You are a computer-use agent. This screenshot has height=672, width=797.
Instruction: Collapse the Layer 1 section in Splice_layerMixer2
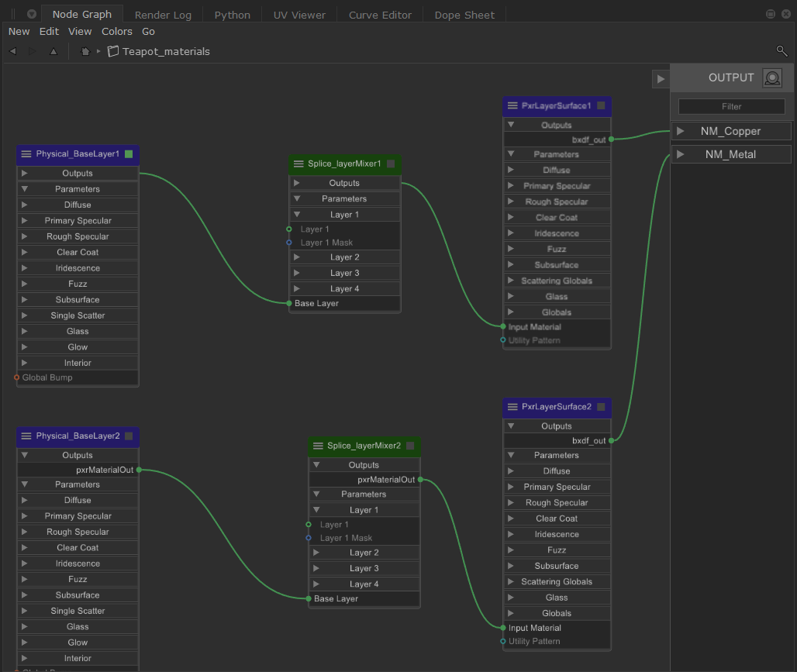tap(316, 510)
